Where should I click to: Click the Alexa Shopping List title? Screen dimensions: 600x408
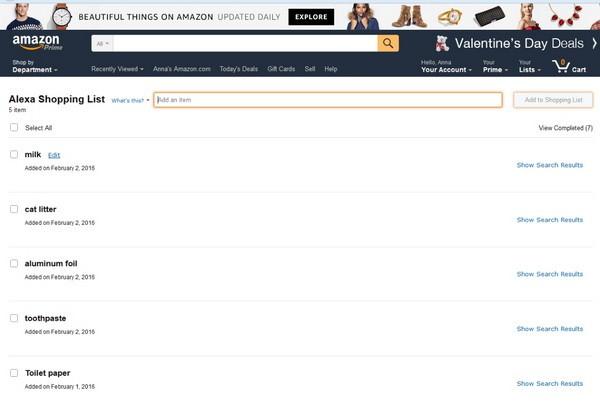57,99
